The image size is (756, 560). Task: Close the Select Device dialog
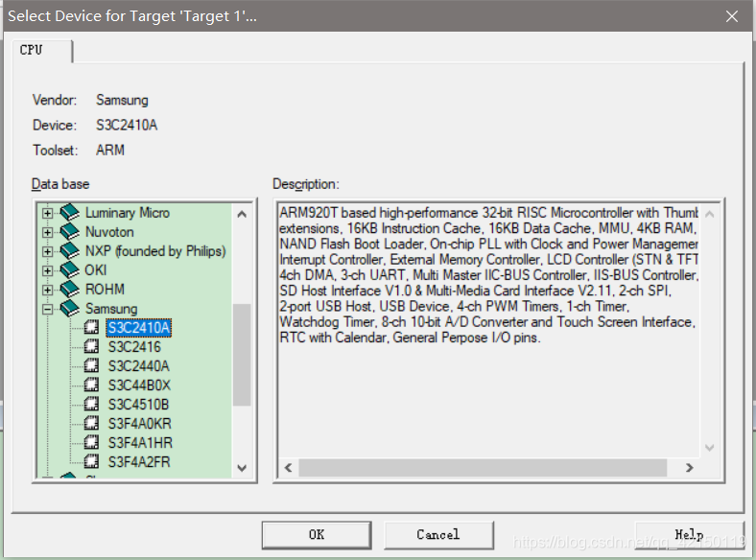(x=732, y=16)
